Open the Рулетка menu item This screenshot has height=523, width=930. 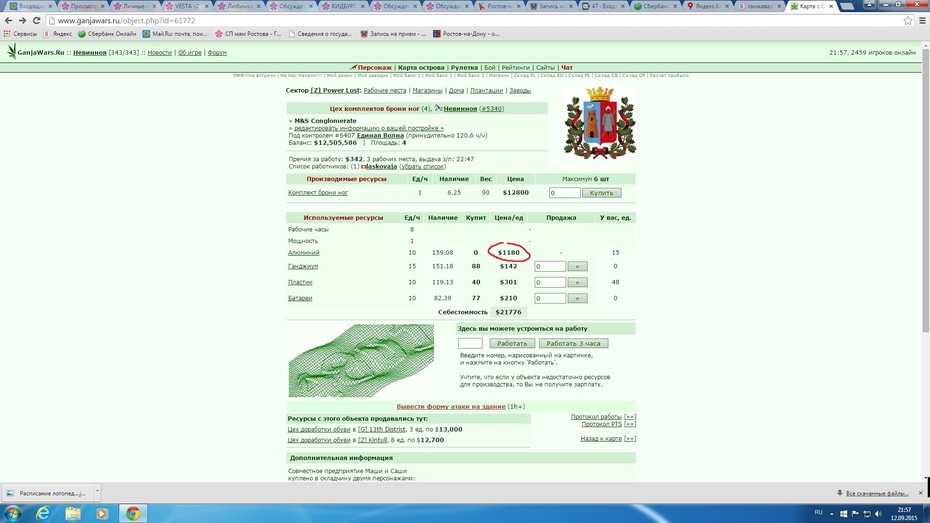point(464,68)
